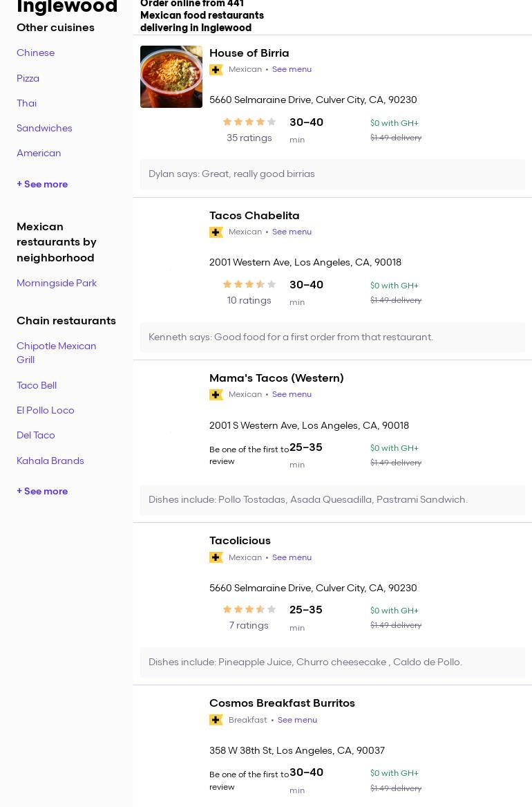The height and width of the screenshot is (807, 532).
Task: Click the star rating for Tacolicious
Action: click(x=249, y=610)
